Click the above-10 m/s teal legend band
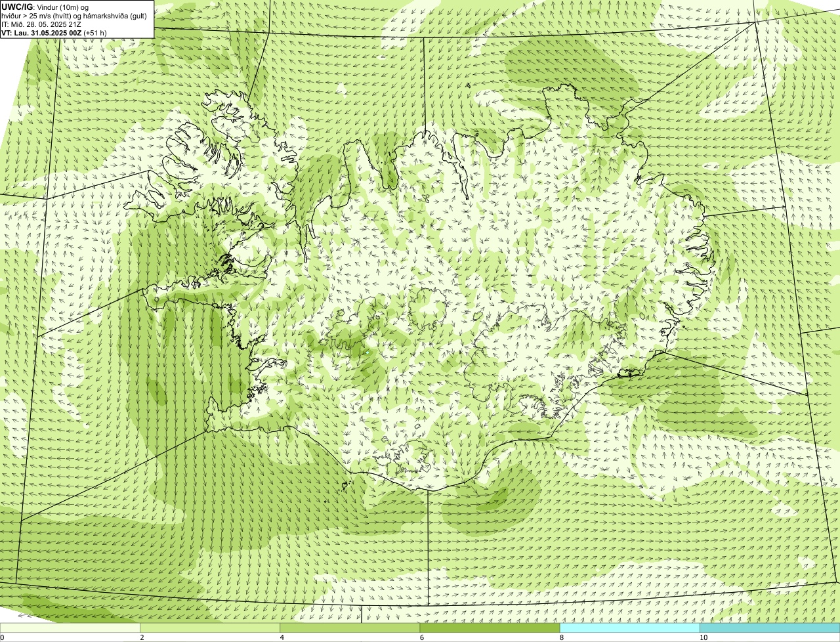 pos(770,628)
